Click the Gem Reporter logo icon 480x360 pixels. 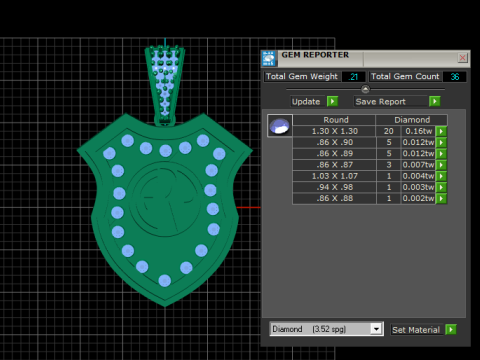[x=269, y=59]
